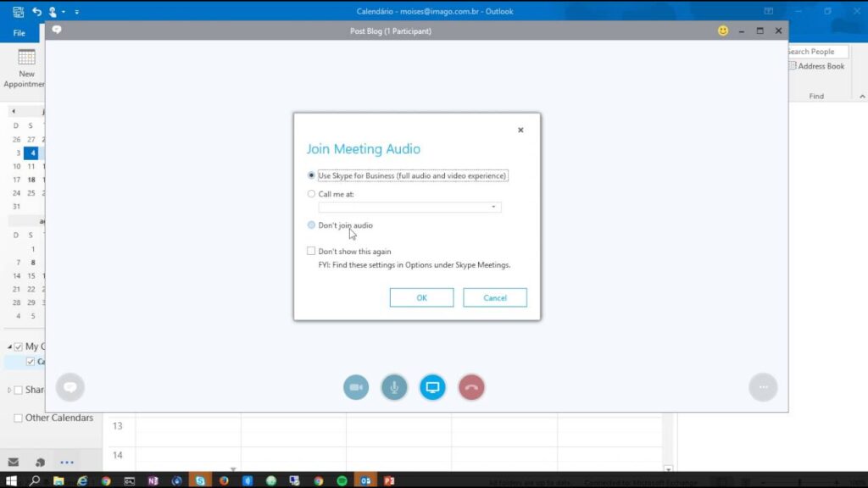Select the Call me at radio button
The width and height of the screenshot is (868, 488).
(311, 194)
